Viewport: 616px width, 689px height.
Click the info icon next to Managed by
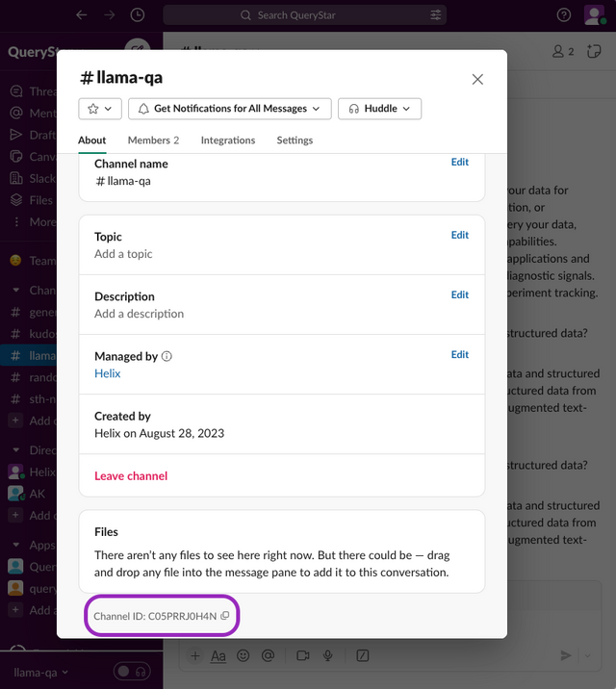click(x=167, y=356)
